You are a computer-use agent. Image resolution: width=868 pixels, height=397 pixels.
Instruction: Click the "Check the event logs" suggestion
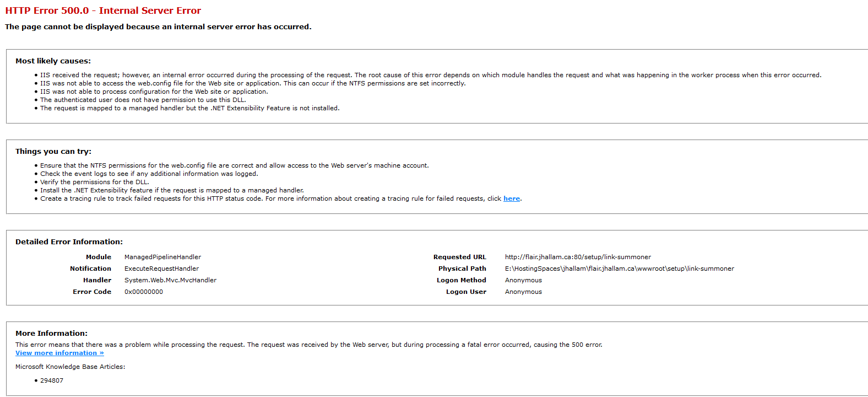click(x=149, y=174)
